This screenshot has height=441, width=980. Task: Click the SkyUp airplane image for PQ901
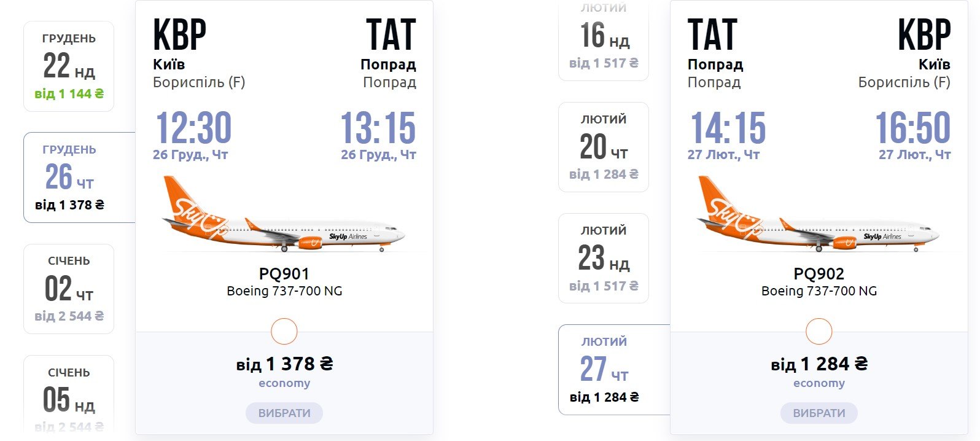pos(283,214)
